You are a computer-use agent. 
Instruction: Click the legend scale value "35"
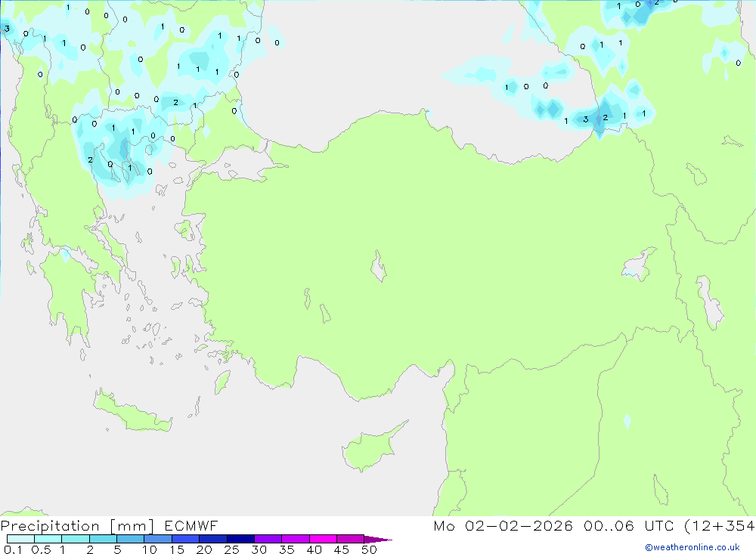(x=287, y=549)
